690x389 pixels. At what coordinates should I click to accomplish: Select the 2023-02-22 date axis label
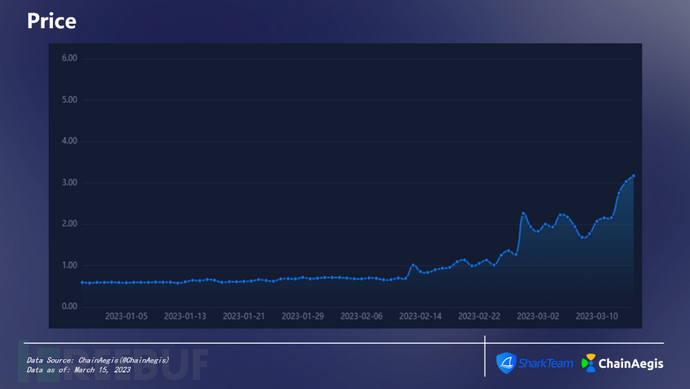pos(479,316)
